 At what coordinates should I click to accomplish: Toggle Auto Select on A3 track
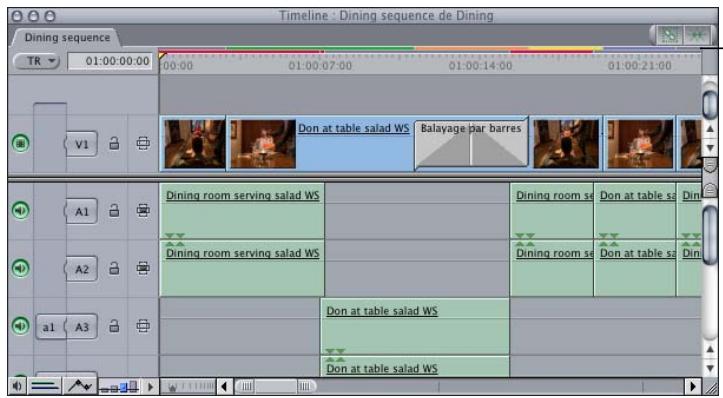coord(143,326)
